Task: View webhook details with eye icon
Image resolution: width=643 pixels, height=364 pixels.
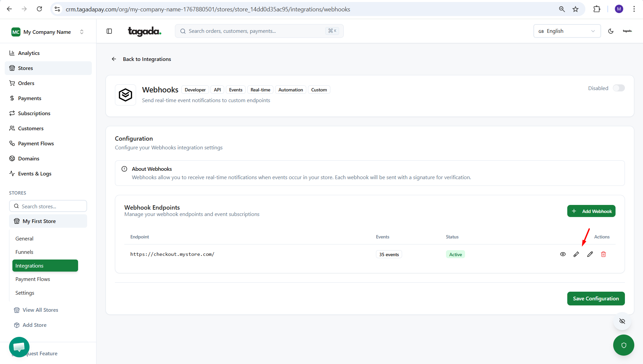Action: (x=563, y=254)
